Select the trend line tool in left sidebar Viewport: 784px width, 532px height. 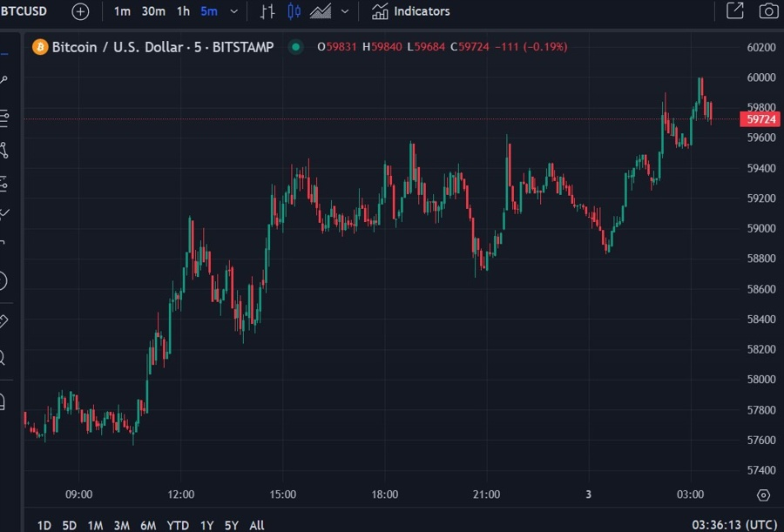point(3,80)
